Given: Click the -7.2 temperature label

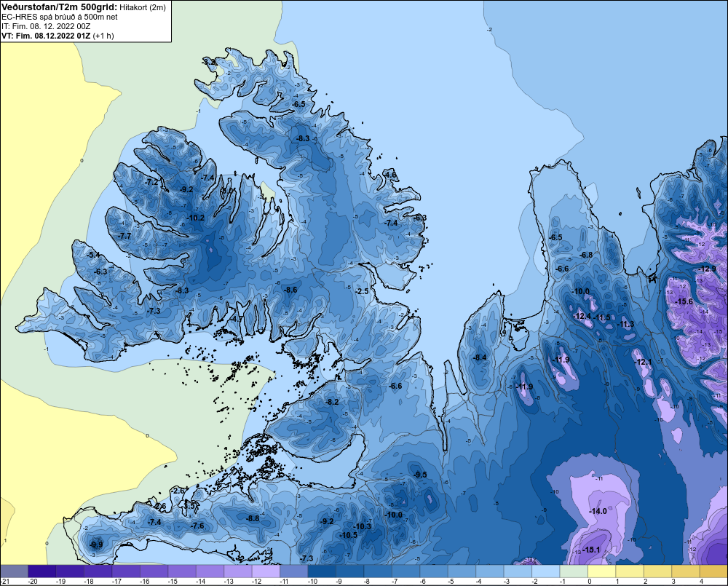Looking at the screenshot, I should tap(152, 183).
